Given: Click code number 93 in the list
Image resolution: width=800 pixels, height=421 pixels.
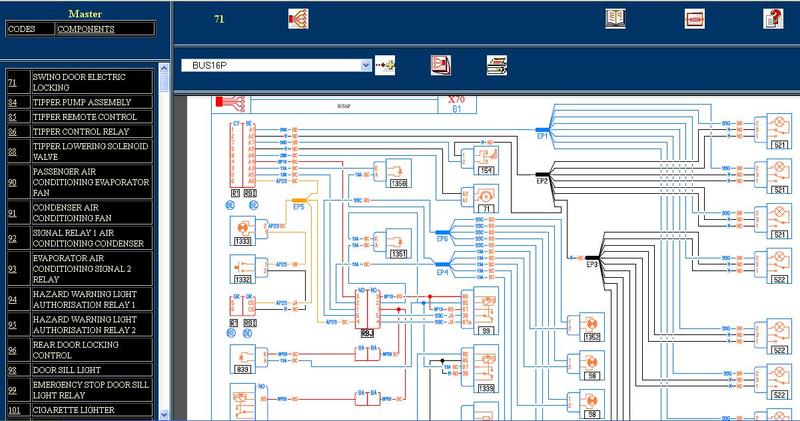Looking at the screenshot, I should point(12,269).
